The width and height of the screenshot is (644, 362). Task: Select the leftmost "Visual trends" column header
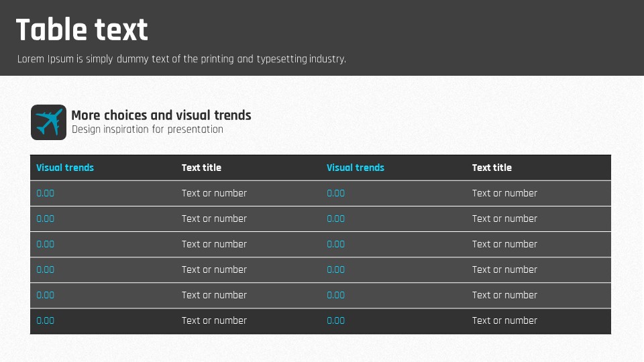point(65,168)
